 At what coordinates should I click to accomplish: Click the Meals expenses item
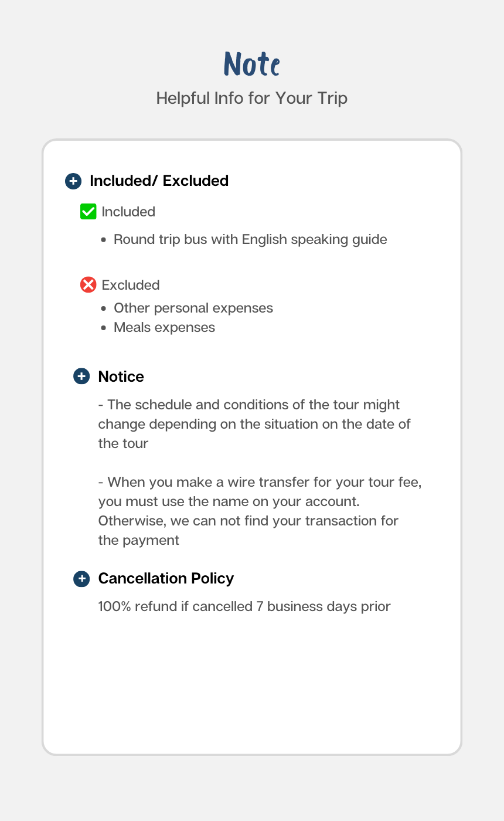coord(164,327)
